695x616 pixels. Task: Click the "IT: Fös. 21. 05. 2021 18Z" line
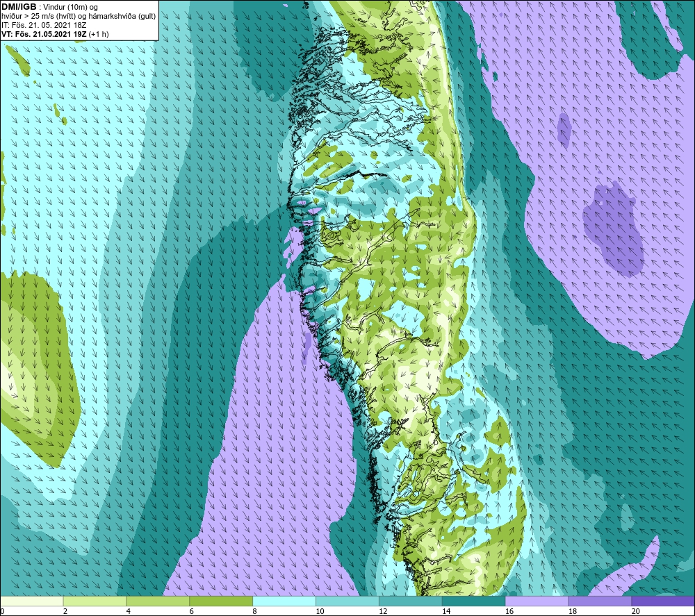point(44,25)
